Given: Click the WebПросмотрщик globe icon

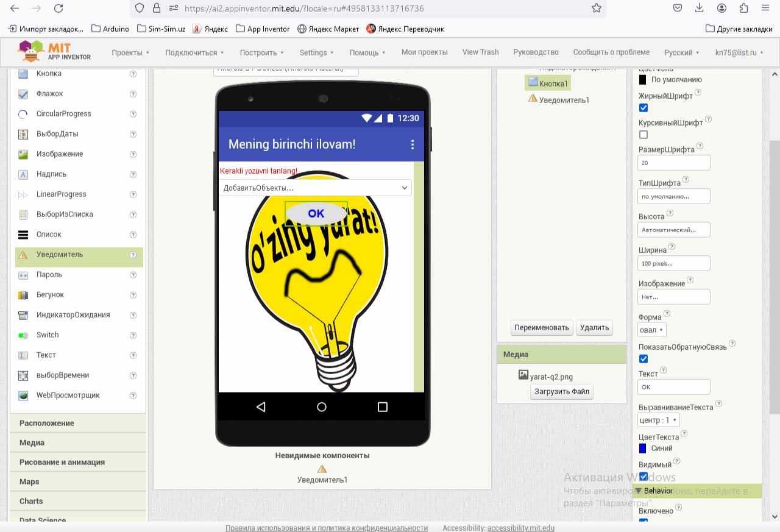Looking at the screenshot, I should click(23, 395).
